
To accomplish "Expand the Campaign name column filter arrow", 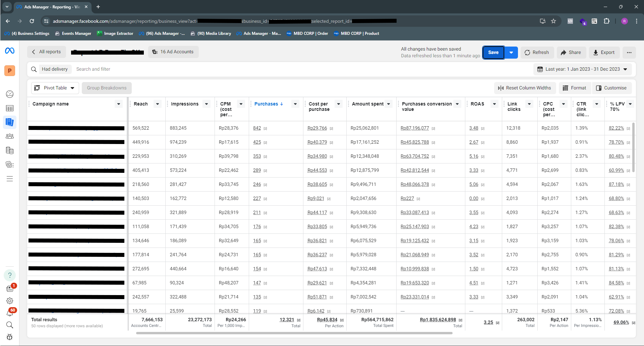I will tap(119, 104).
